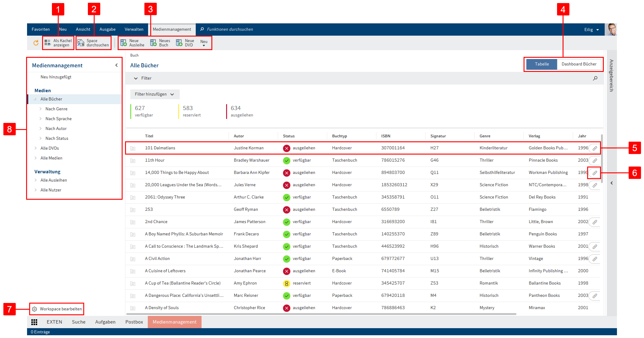The height and width of the screenshot is (338, 644).
Task: Open Space durchsuchen
Action: pos(93,43)
